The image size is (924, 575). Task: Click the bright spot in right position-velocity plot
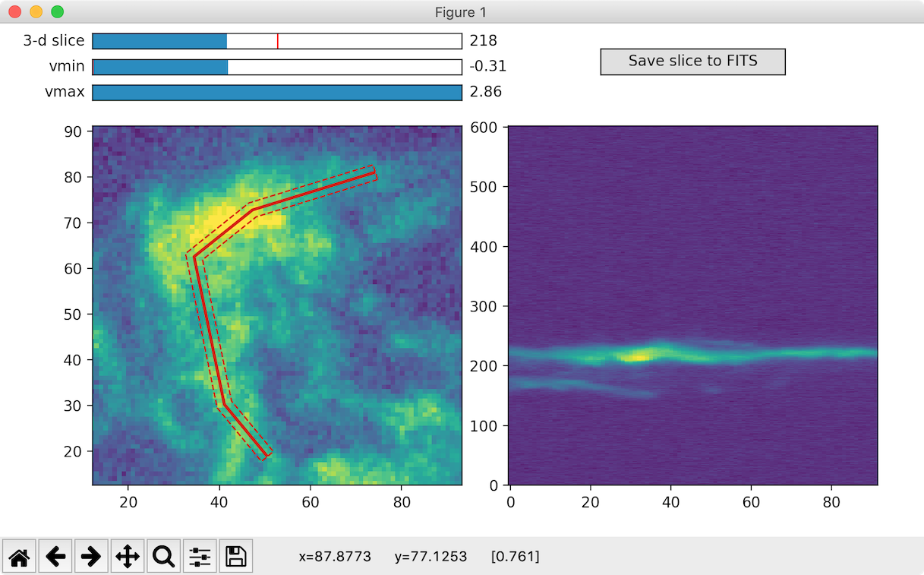coord(636,355)
